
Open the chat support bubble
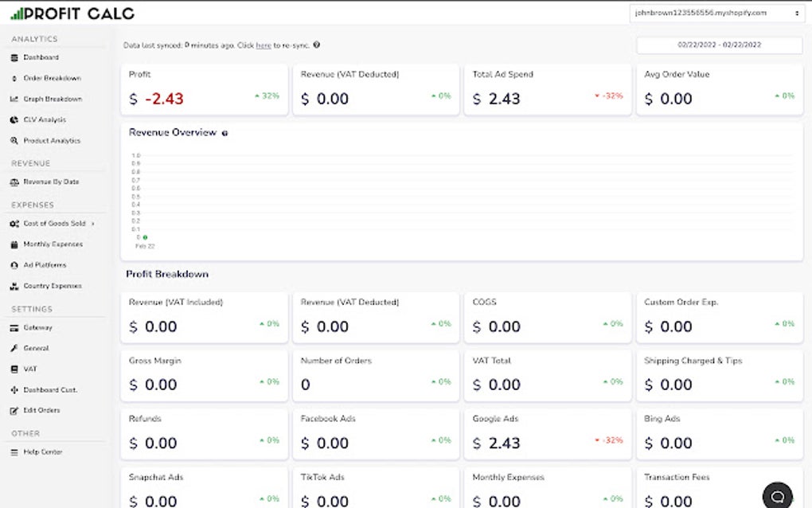(777, 495)
